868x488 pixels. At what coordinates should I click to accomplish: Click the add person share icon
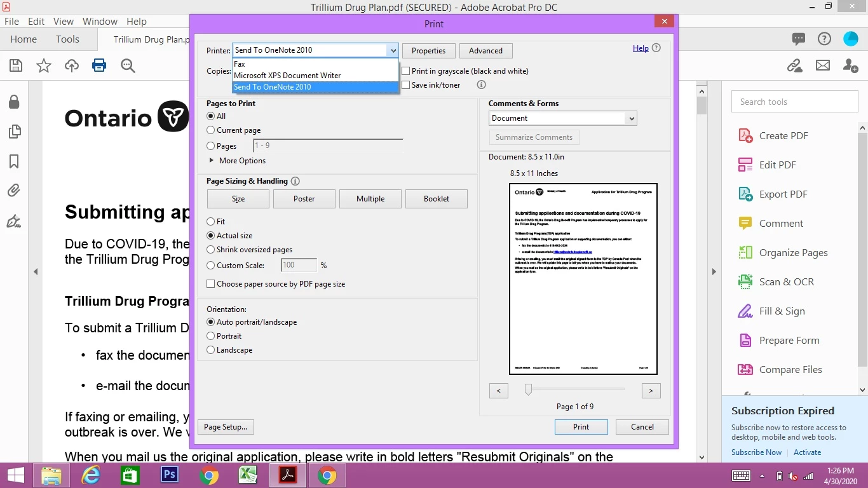tap(851, 65)
